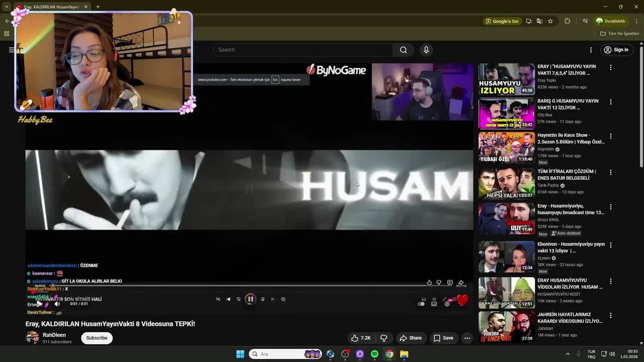Open Chrome three-dot customize menu

tap(636, 21)
